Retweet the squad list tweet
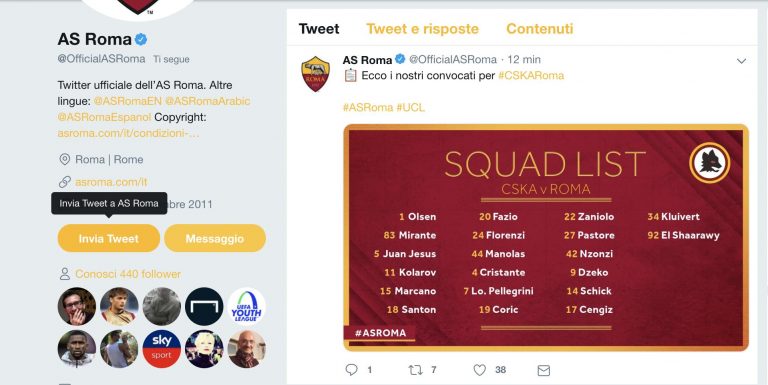768x385 pixels. (x=415, y=370)
